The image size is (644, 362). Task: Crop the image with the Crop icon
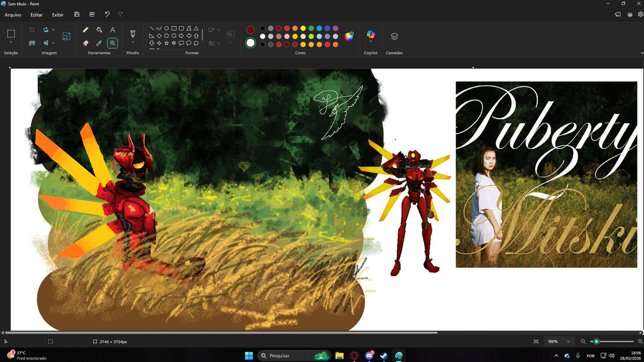[32, 29]
